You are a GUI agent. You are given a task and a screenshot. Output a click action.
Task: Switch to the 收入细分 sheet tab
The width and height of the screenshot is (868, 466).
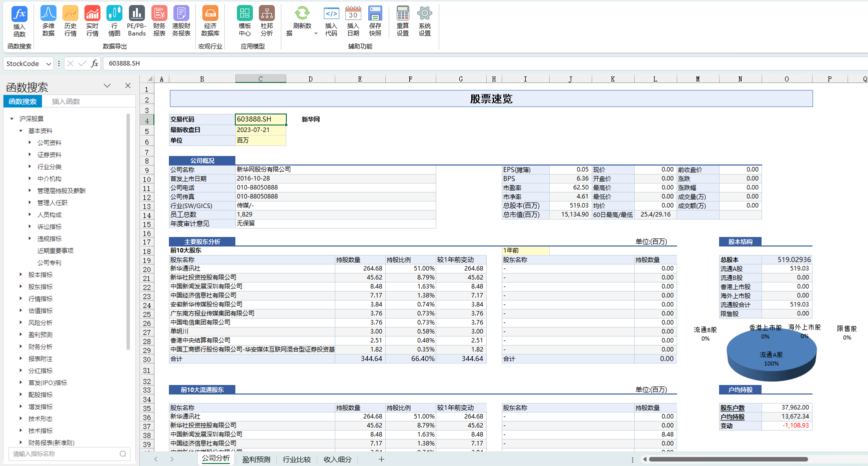338,459
